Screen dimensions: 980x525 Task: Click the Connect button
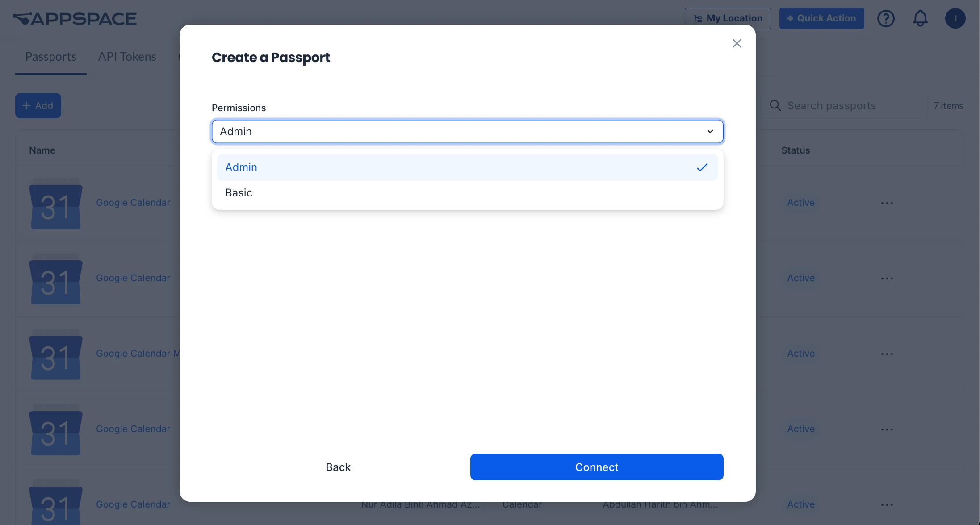click(597, 467)
